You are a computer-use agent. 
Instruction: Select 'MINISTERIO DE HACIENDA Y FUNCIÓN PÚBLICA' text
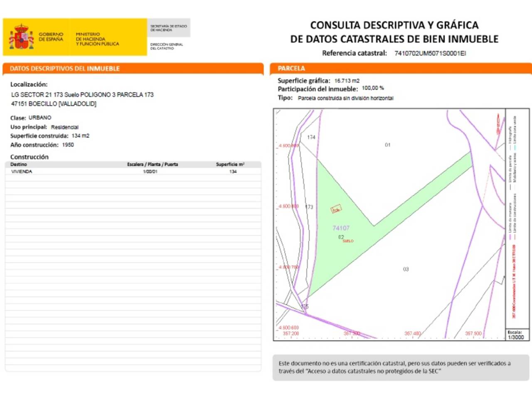97,39
